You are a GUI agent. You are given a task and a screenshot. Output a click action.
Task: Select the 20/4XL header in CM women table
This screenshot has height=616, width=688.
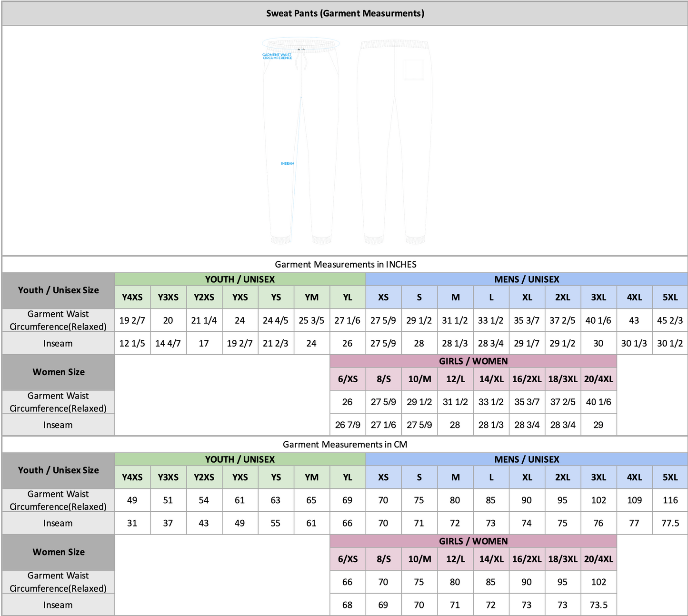[x=598, y=559]
